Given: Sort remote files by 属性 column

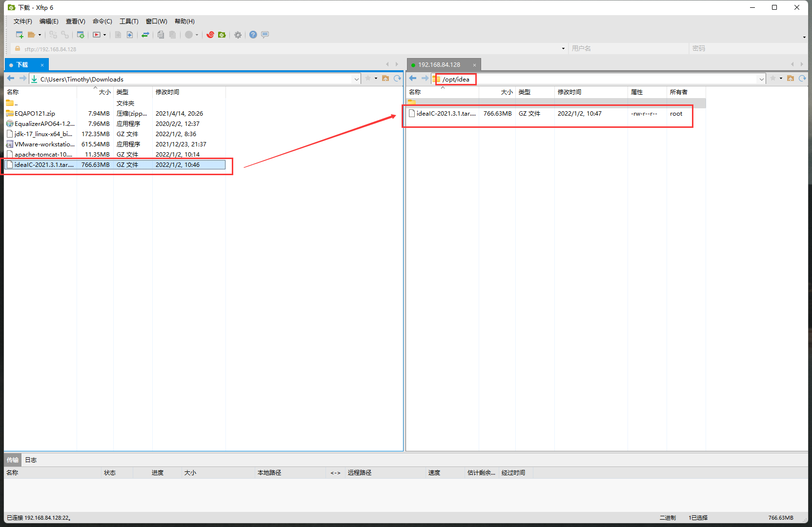Looking at the screenshot, I should 647,92.
